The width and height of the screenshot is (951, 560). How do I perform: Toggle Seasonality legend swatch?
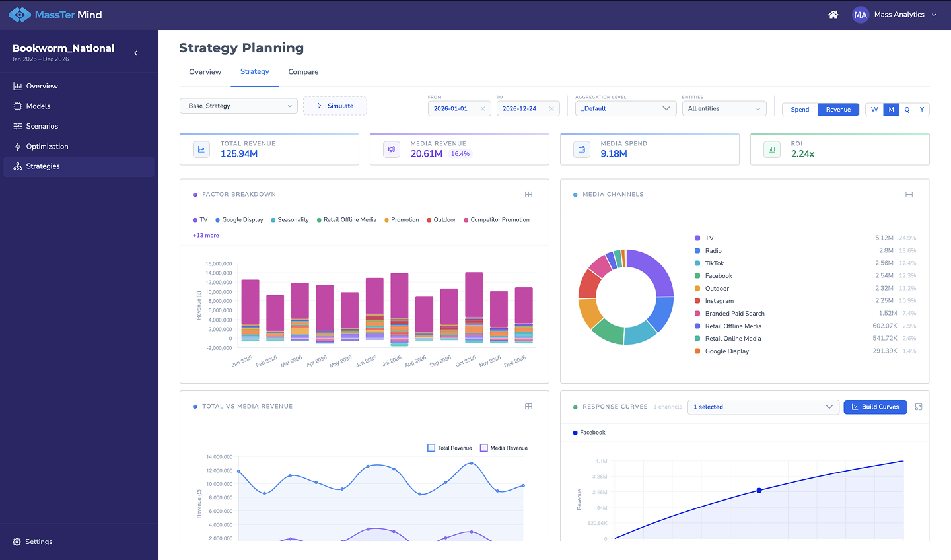point(273,220)
